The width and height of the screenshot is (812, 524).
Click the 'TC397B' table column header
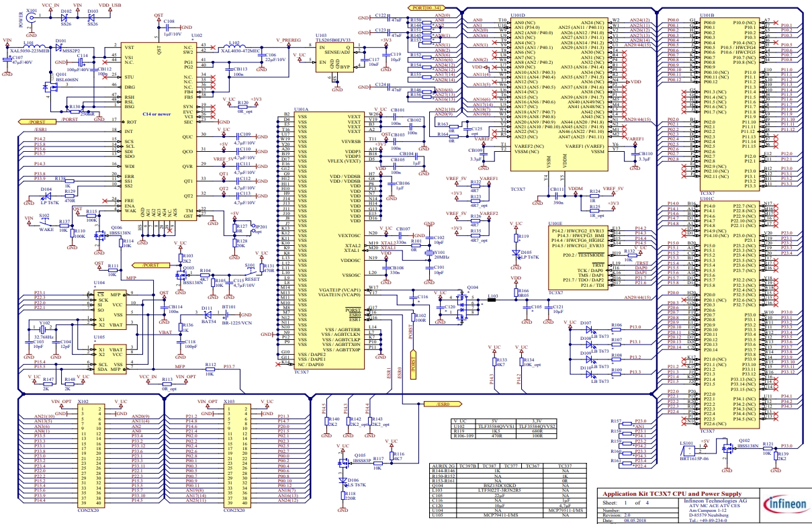click(469, 465)
